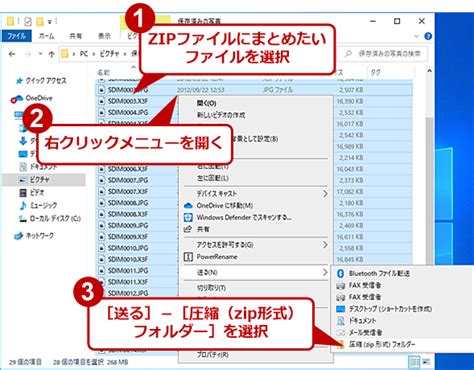Screen dimensions: 474x370
Task: Open the blue help question icon
Action: point(428,36)
